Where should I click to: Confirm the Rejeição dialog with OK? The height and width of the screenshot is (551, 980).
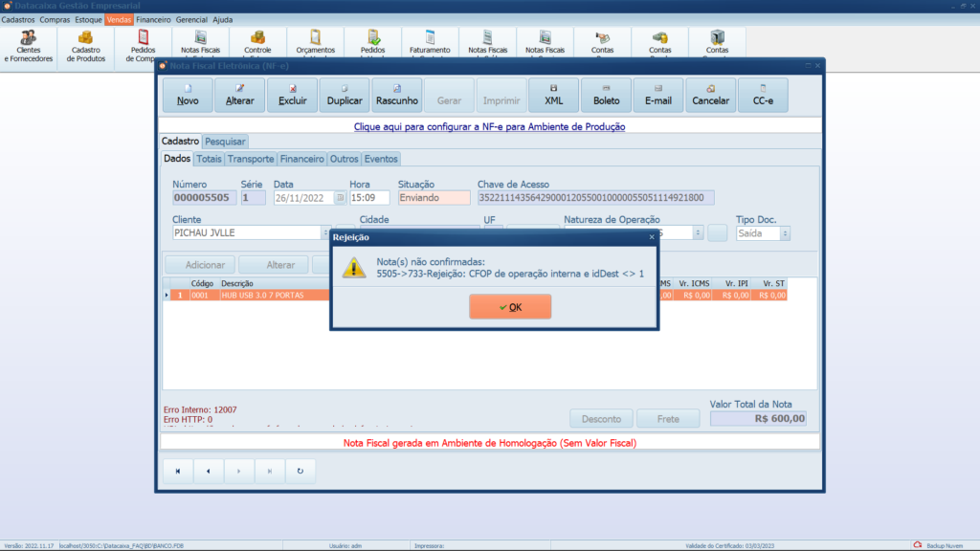coord(510,307)
